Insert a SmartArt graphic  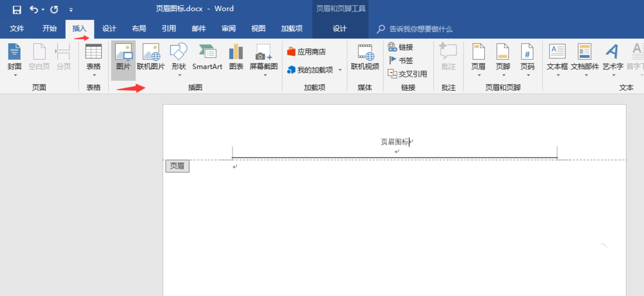(207, 57)
